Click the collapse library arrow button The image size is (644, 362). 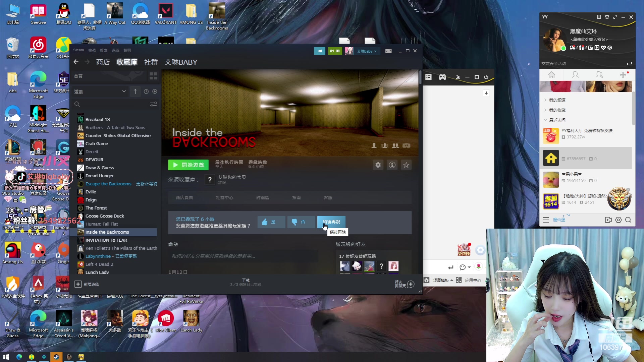pyautogui.click(x=135, y=92)
